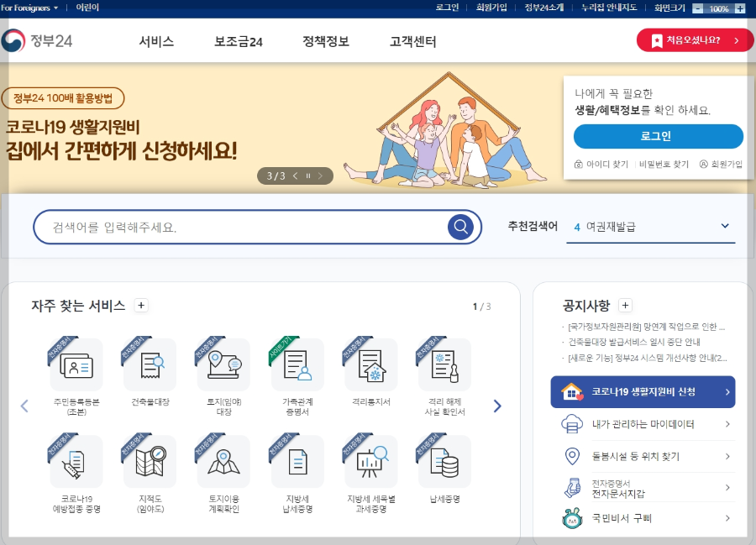Expand the 추천검색어 dropdown list
Screen dimensions: 756x545
[725, 226]
